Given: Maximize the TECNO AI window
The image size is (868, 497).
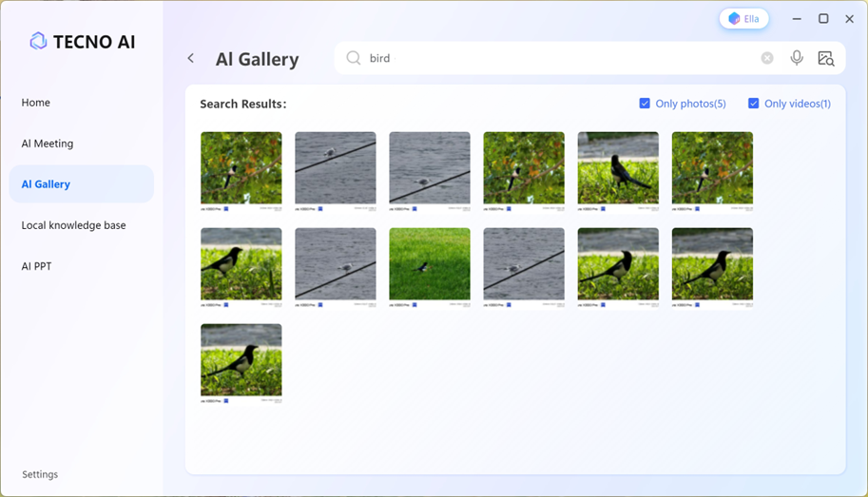Looking at the screenshot, I should (x=823, y=19).
